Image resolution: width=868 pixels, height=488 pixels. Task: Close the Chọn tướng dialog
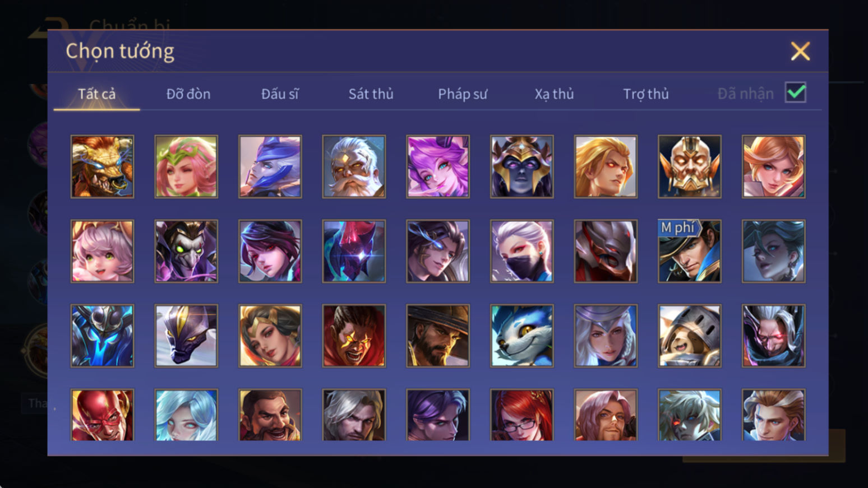point(800,51)
